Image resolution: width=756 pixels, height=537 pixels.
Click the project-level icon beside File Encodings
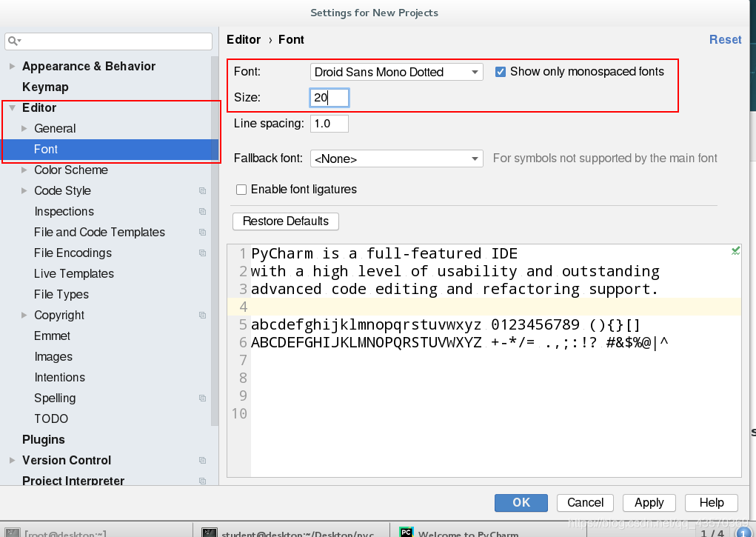[202, 253]
